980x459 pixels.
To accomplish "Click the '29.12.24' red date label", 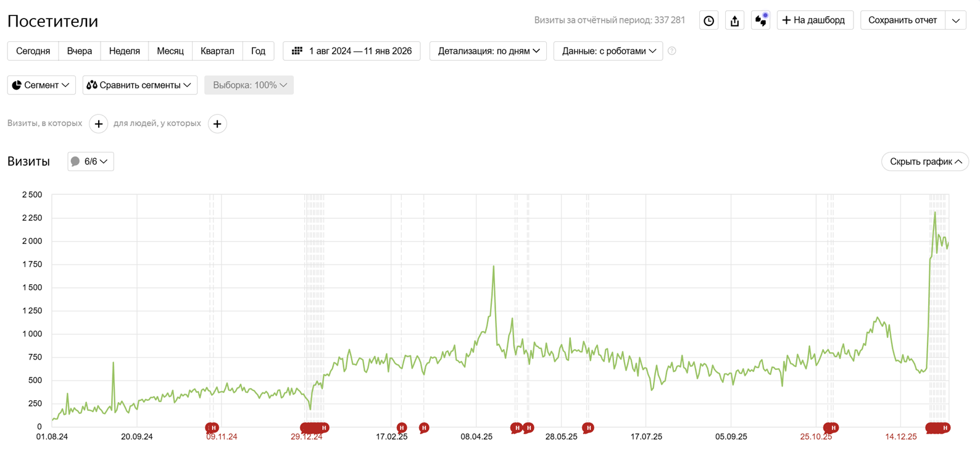I will click(x=307, y=437).
